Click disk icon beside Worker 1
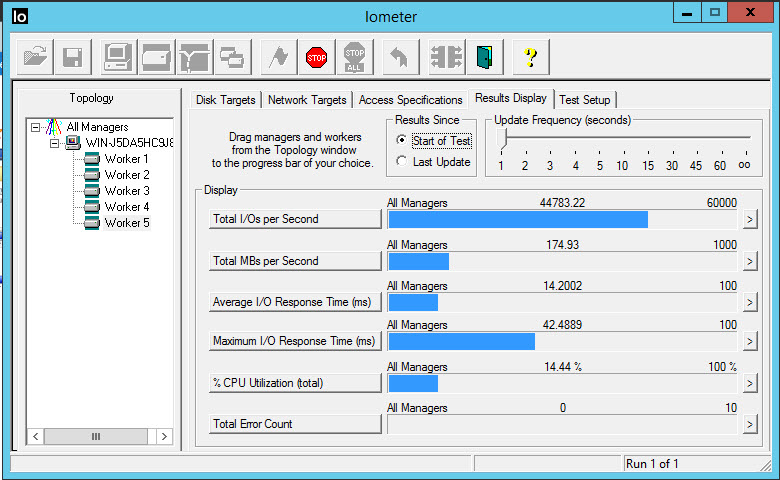Screen dimensions: 780x480 click(x=92, y=159)
